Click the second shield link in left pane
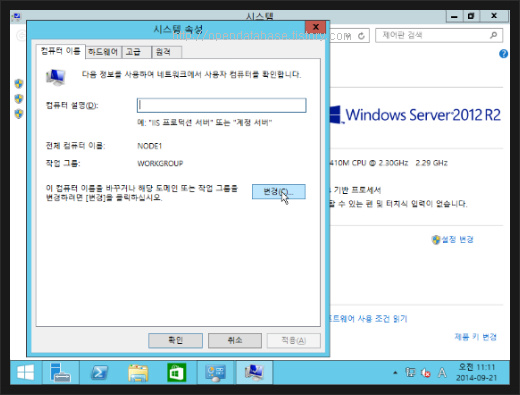Viewport: 520px width, 395px height. click(x=19, y=99)
